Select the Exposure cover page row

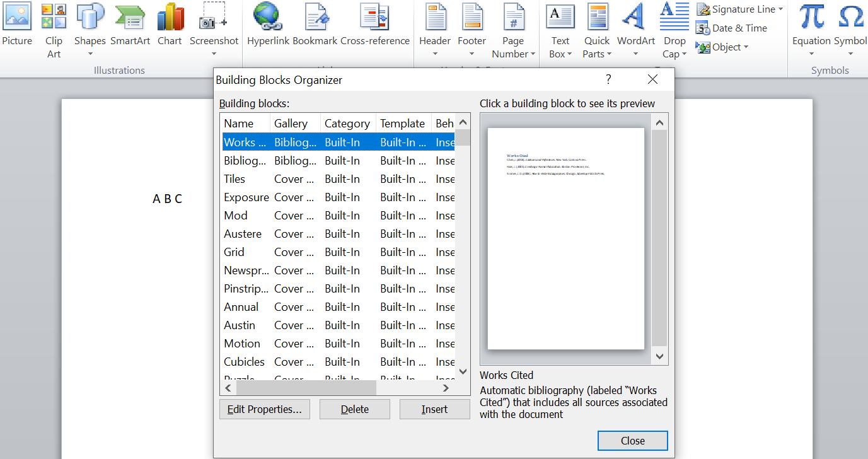pos(339,197)
